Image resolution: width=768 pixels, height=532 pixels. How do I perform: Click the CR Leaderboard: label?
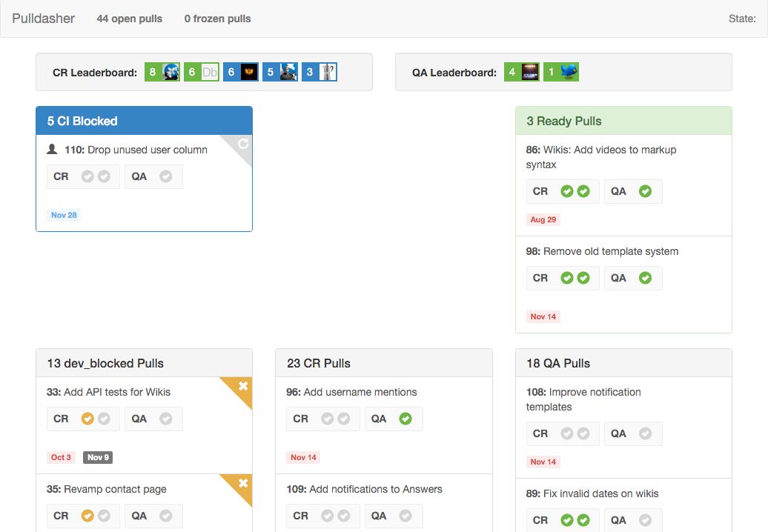(95, 73)
